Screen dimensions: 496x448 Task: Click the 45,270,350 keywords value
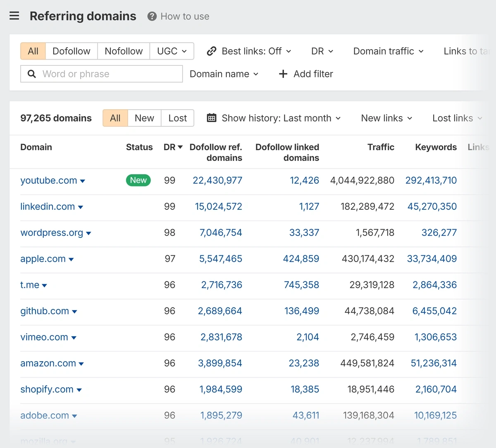pos(432,206)
